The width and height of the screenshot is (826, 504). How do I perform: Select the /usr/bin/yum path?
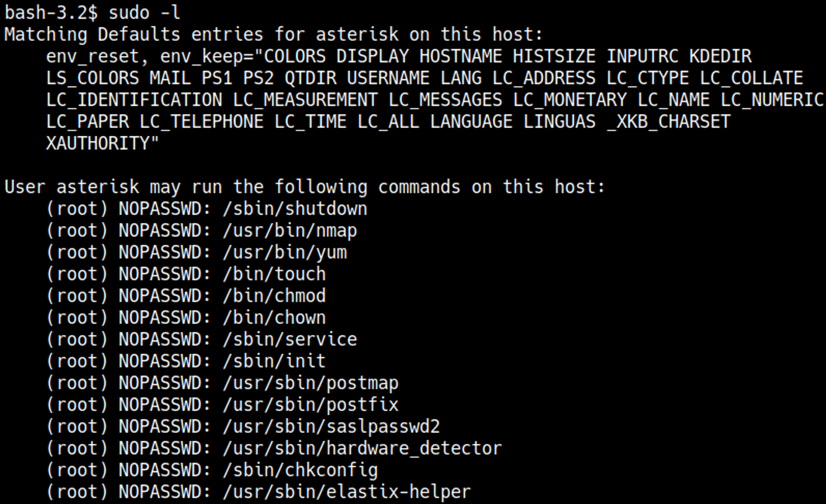[x=285, y=253]
